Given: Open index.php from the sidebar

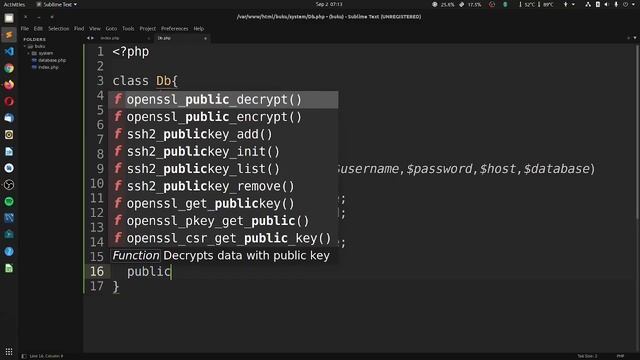Looking at the screenshot, I should tap(48, 67).
